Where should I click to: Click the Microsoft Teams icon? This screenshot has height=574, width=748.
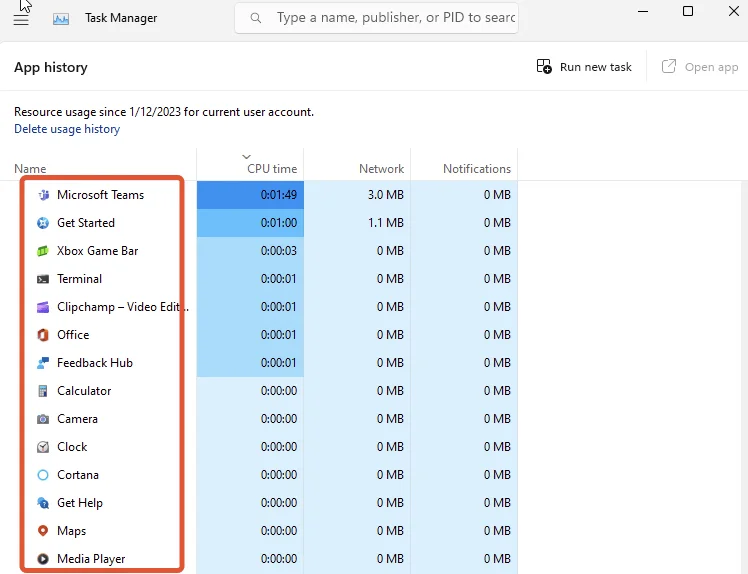click(43, 195)
